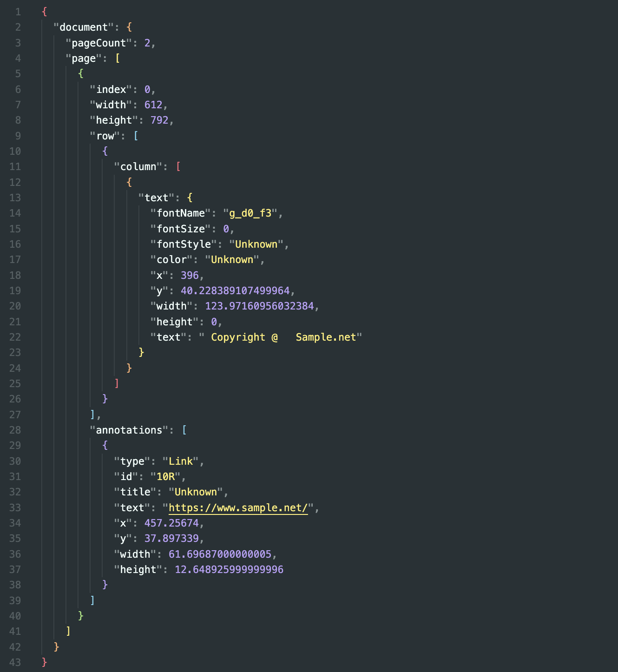
Task: Click the pageCount value 2
Action: tap(147, 43)
